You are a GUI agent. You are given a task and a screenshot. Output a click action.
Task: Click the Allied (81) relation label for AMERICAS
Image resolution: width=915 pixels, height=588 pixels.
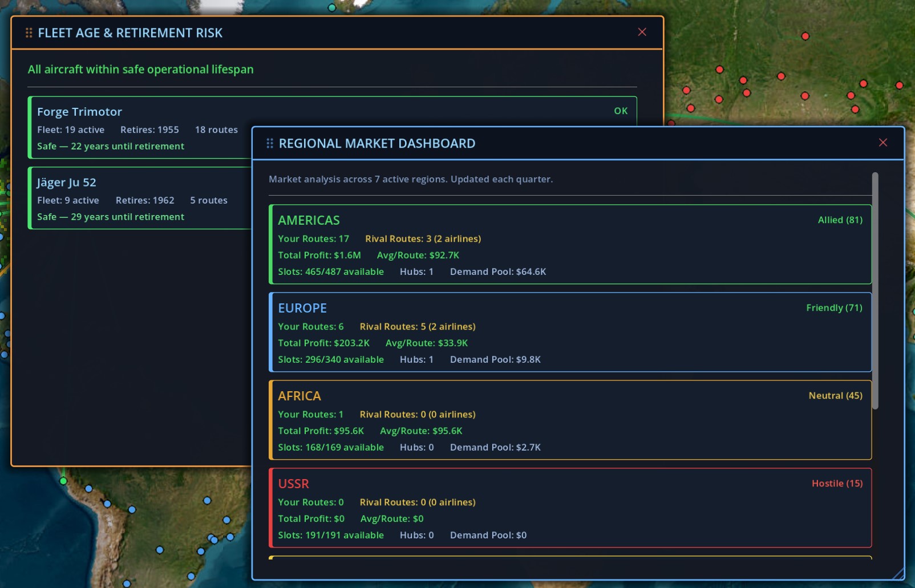point(840,220)
